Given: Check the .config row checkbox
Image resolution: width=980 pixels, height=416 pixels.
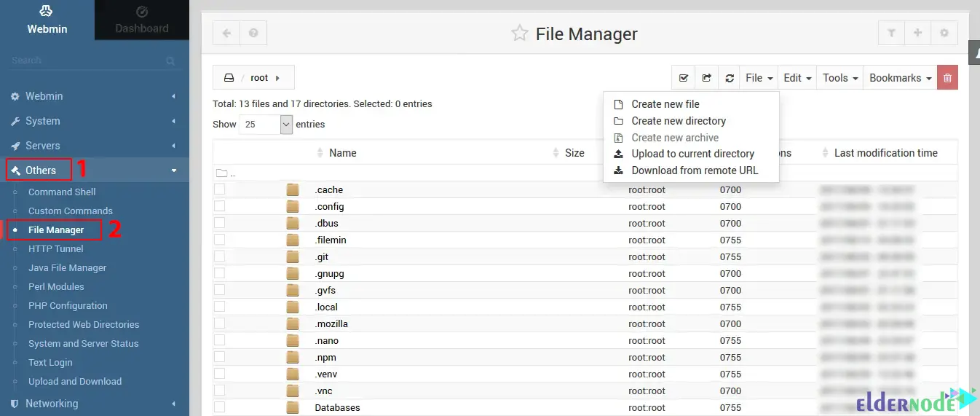Looking at the screenshot, I should click(x=219, y=206).
